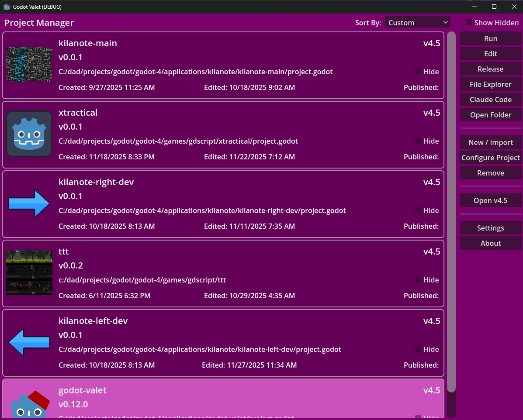The image size is (523, 420).
Task: Click the Published label in ttt row
Action: click(421, 296)
